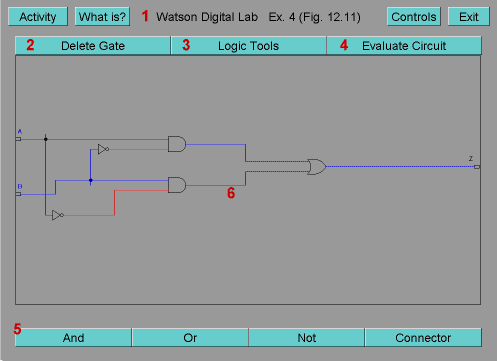Click the Ex. 4 (Fig. 12.11) label
Viewport: 497px width, 361px height.
[314, 17]
